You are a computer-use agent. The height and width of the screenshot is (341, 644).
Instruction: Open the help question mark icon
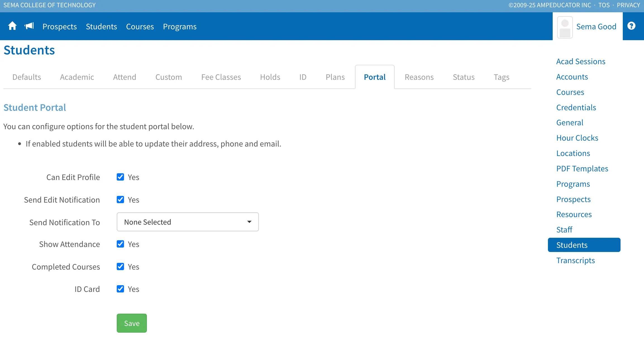(631, 26)
